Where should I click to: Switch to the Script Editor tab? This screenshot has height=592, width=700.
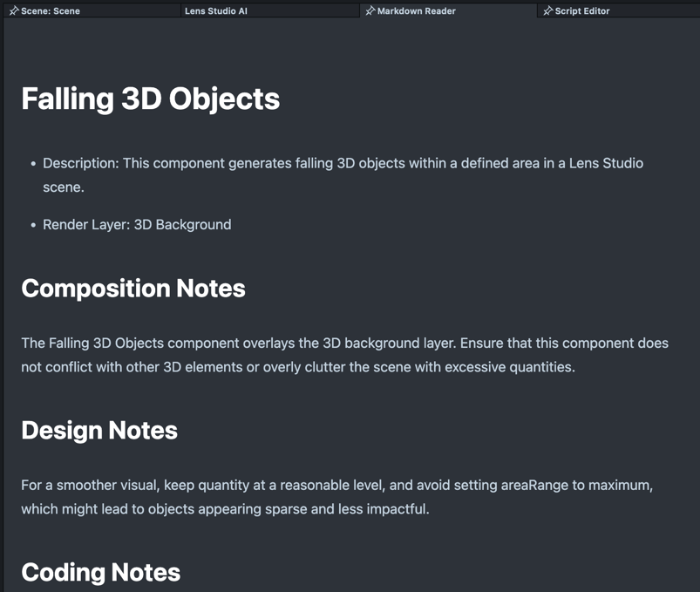581,11
